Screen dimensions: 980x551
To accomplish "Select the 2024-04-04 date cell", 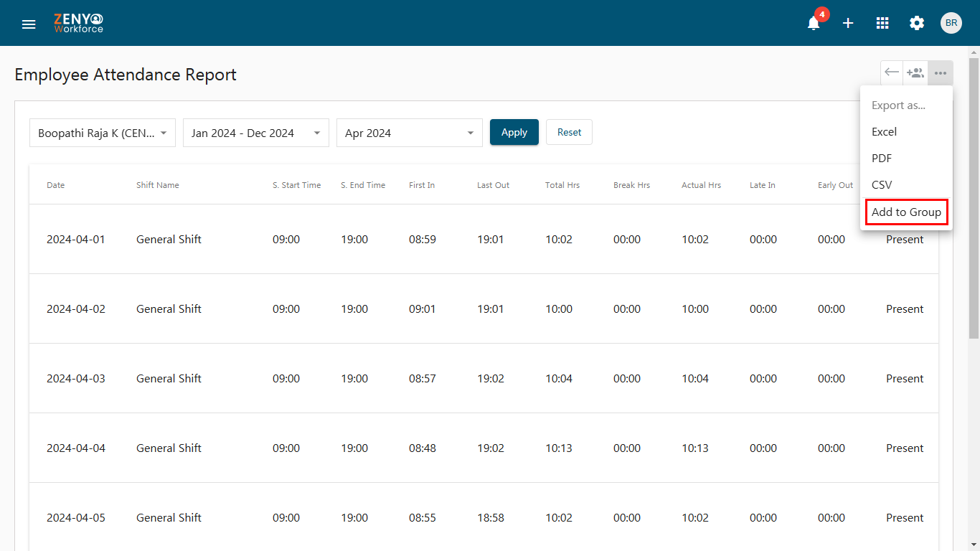I will [x=76, y=448].
